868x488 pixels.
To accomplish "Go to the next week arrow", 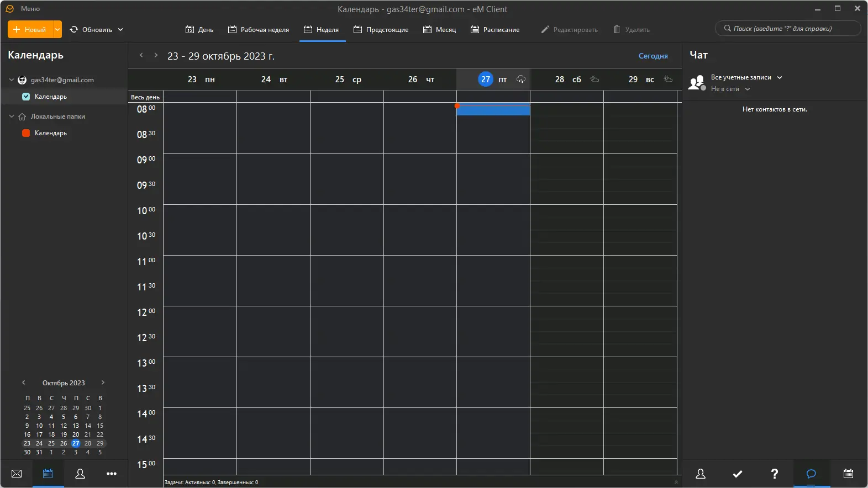I will (x=156, y=55).
